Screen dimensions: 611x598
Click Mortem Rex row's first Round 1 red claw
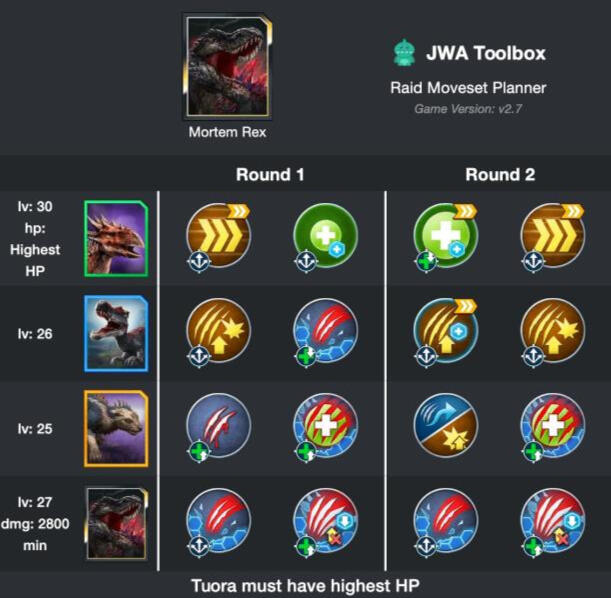click(218, 521)
